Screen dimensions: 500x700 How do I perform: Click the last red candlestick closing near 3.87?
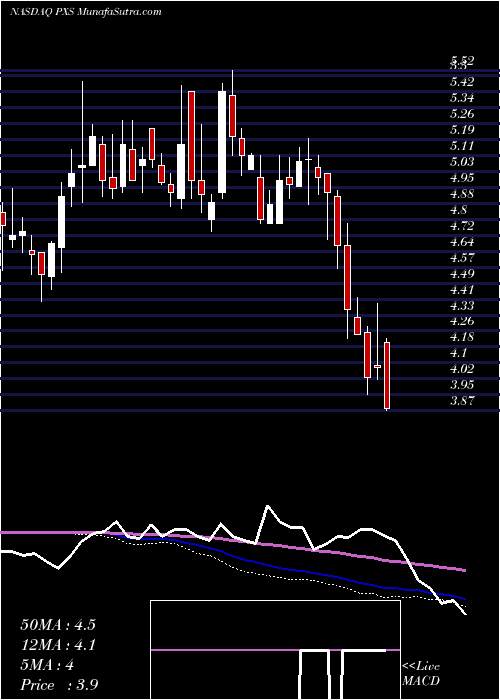(387, 375)
